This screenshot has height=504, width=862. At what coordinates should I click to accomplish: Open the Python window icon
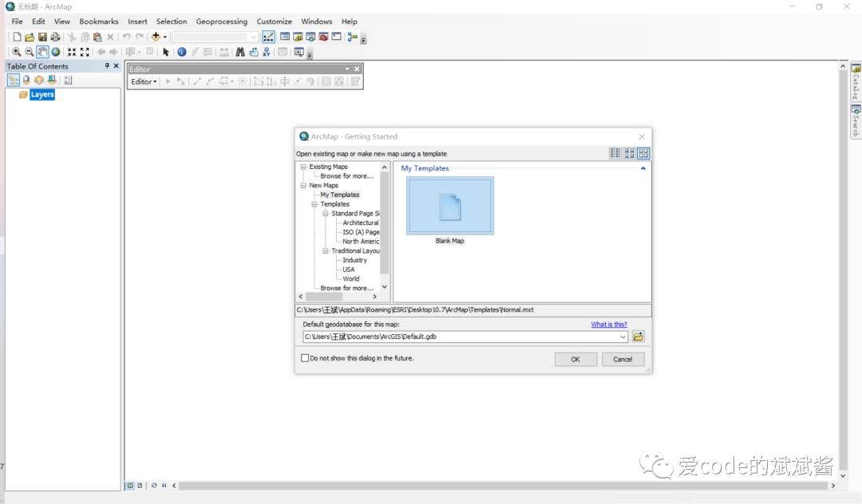point(337,37)
